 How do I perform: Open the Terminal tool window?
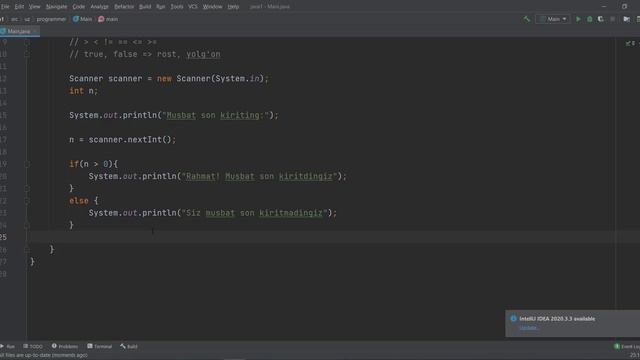coord(99,346)
